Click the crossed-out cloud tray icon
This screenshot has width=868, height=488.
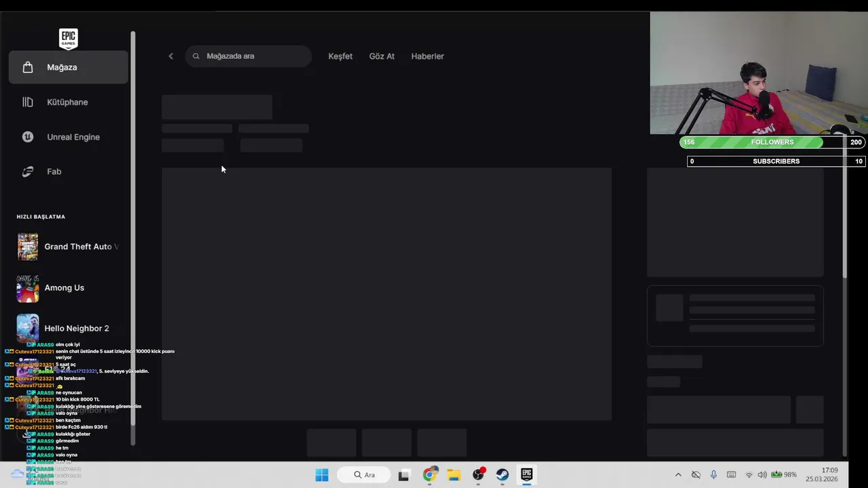point(696,475)
